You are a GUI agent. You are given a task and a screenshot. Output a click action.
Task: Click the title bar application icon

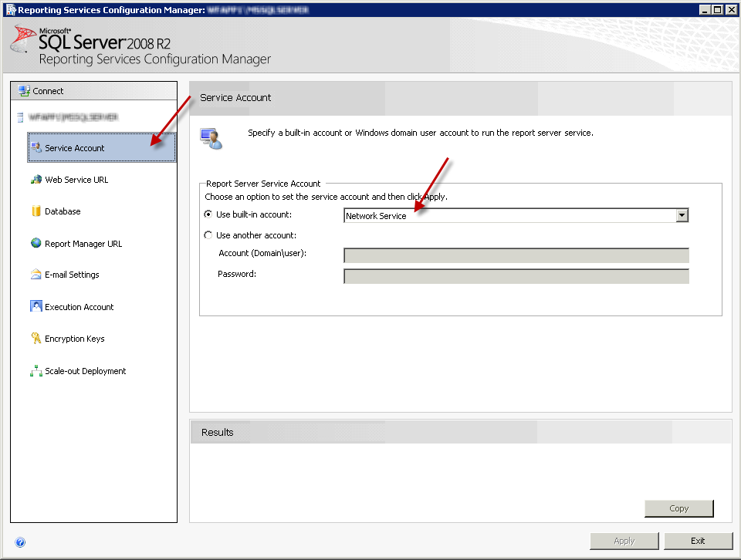(x=10, y=9)
